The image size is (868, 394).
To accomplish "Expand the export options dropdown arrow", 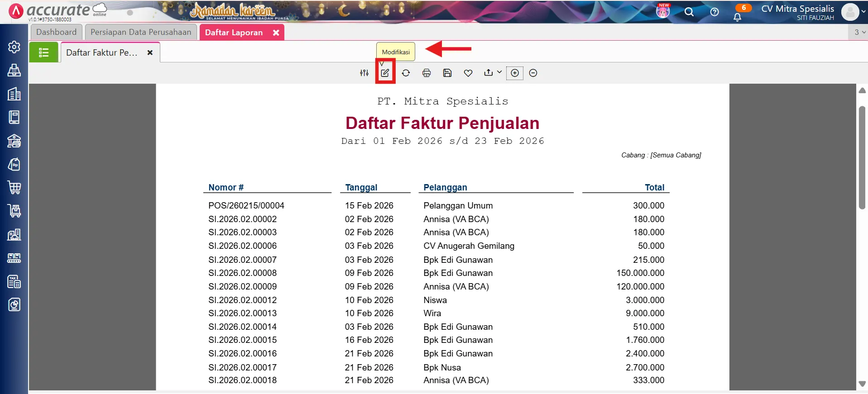I will click(x=499, y=72).
